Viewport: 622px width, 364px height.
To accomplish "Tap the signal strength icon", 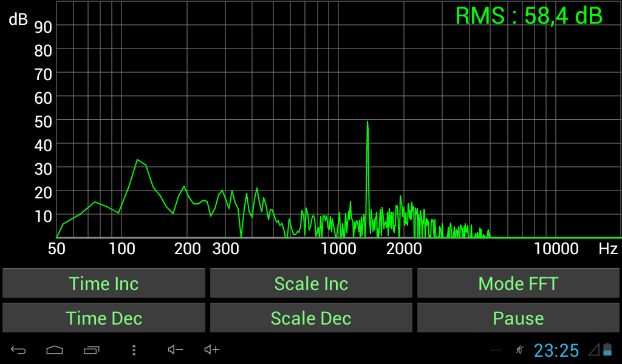I will point(594,349).
